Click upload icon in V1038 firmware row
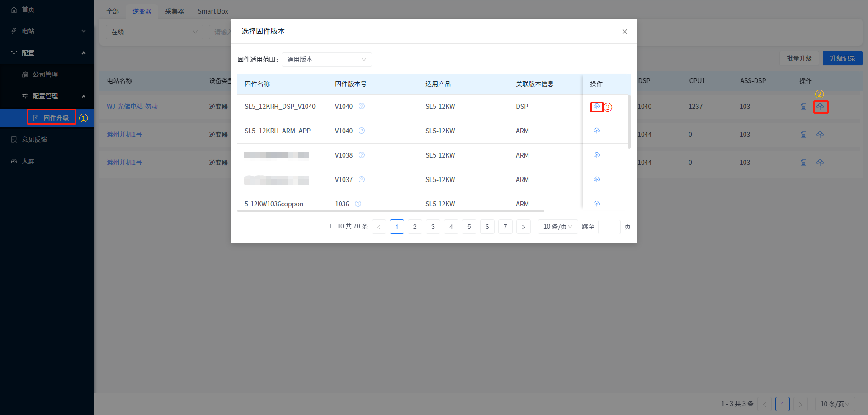The width and height of the screenshot is (868, 415). coord(597,155)
